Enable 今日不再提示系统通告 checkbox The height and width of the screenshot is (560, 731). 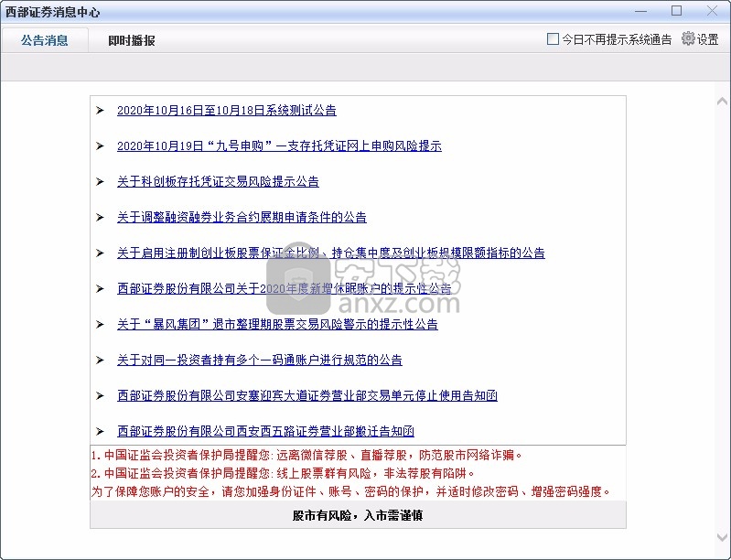553,39
